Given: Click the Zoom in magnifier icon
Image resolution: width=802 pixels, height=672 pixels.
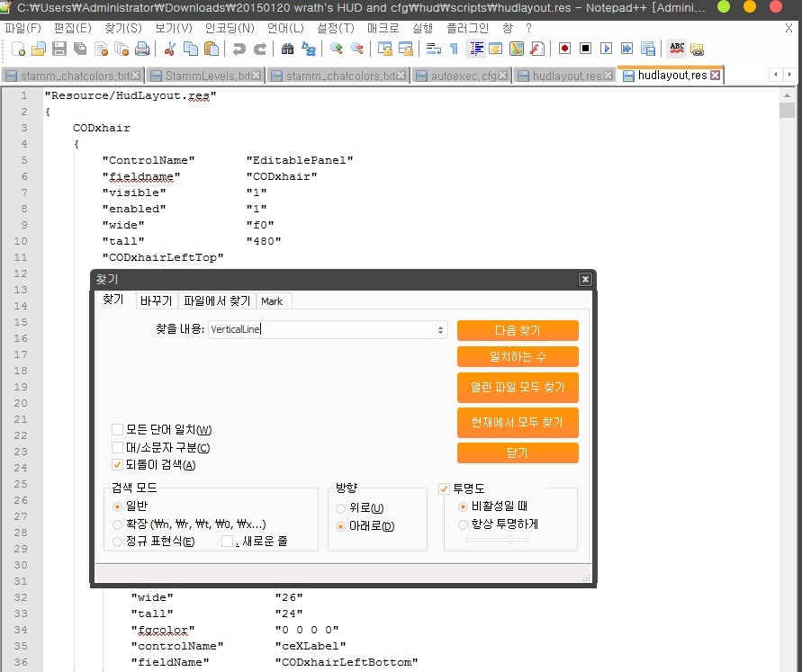Looking at the screenshot, I should pos(337,49).
